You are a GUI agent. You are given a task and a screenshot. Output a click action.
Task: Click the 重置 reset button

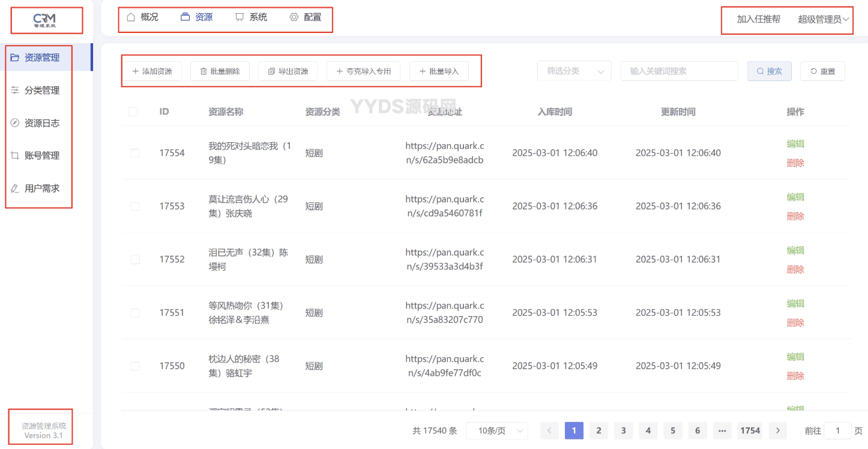[x=822, y=71]
